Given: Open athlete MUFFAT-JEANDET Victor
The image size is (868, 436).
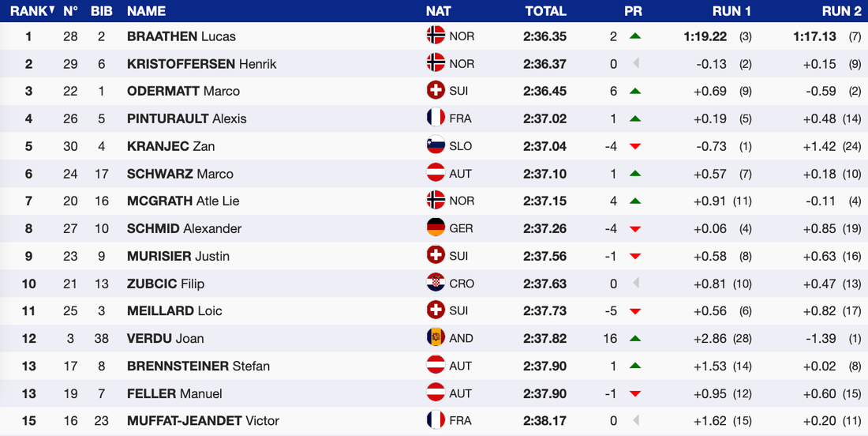Looking at the screenshot, I should coord(203,421).
